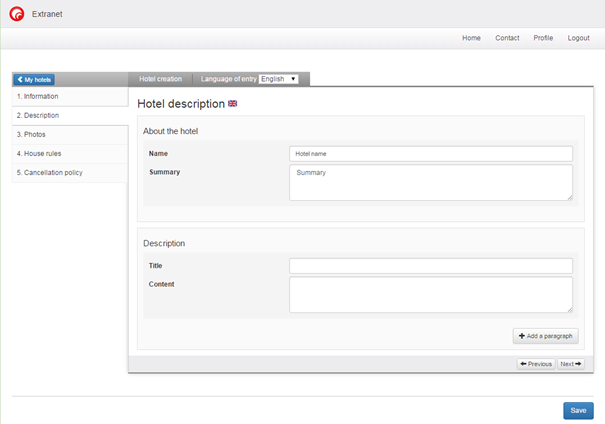Click the description Title input field
The height and width of the screenshot is (424, 605).
430,266
